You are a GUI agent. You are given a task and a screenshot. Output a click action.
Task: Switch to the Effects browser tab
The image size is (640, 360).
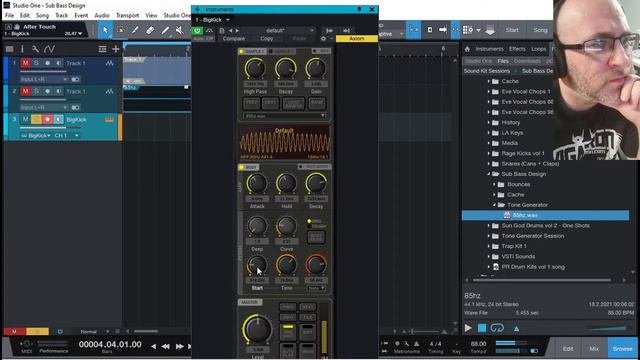(517, 49)
